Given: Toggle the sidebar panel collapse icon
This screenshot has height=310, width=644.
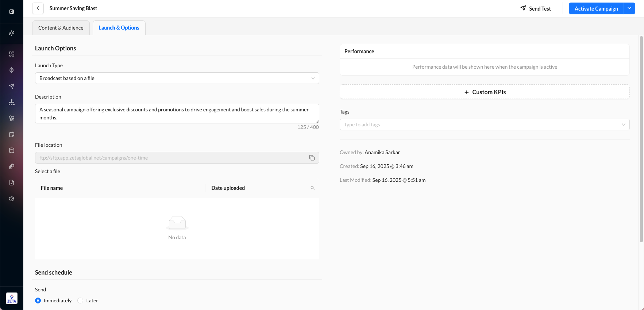Looking at the screenshot, I should coord(12,12).
